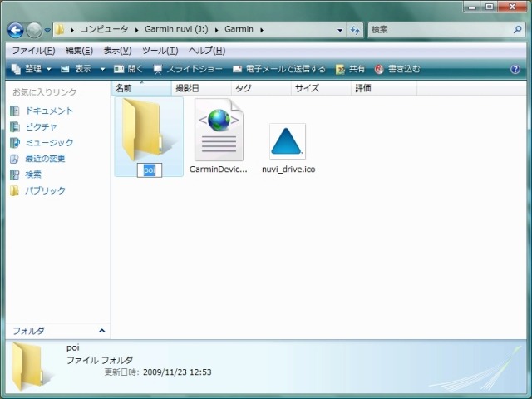The width and height of the screenshot is (532, 399).
Task: Expand the arrow after Garmin breadcrumb
Action: [262, 30]
